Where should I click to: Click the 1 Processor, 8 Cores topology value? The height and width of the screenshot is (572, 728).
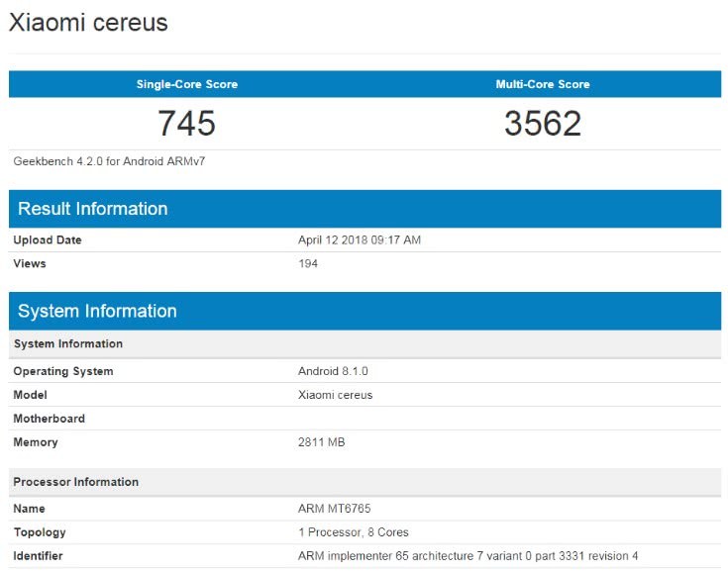pos(353,532)
